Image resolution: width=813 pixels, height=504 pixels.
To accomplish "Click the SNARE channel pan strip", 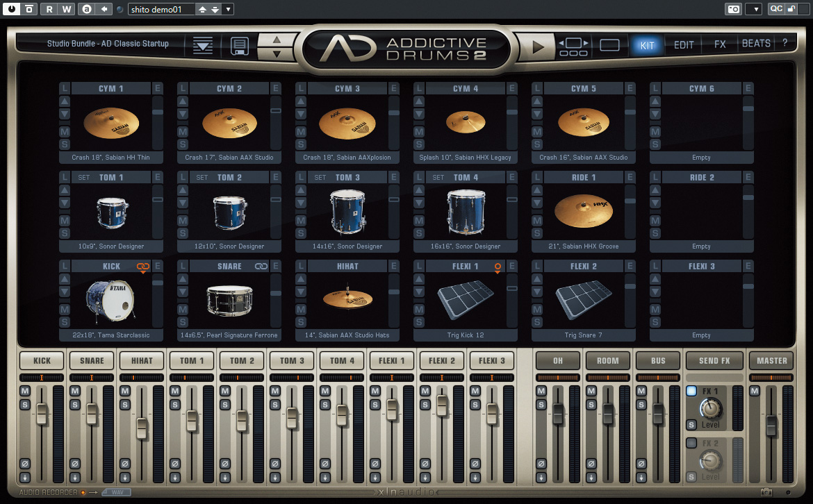I will pyautogui.click(x=92, y=378).
